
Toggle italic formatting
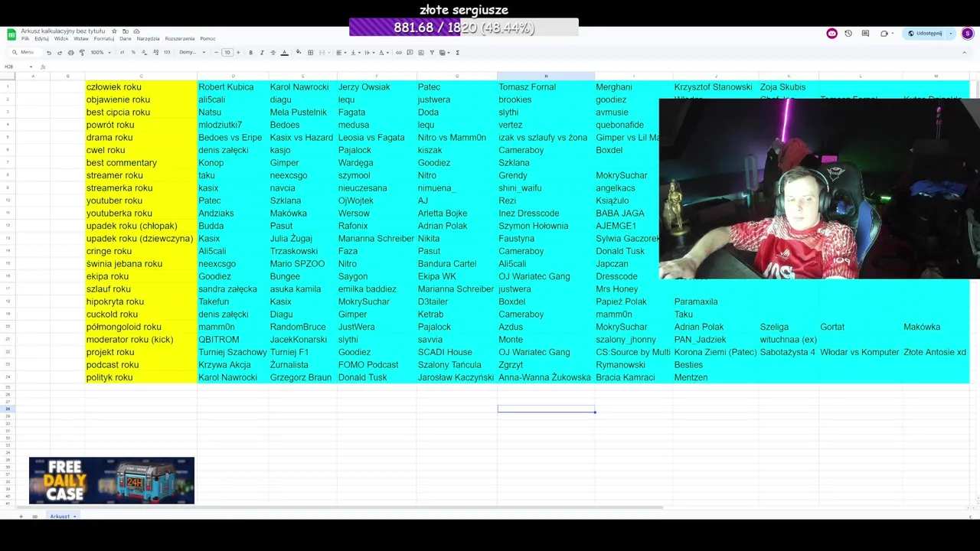coord(262,53)
